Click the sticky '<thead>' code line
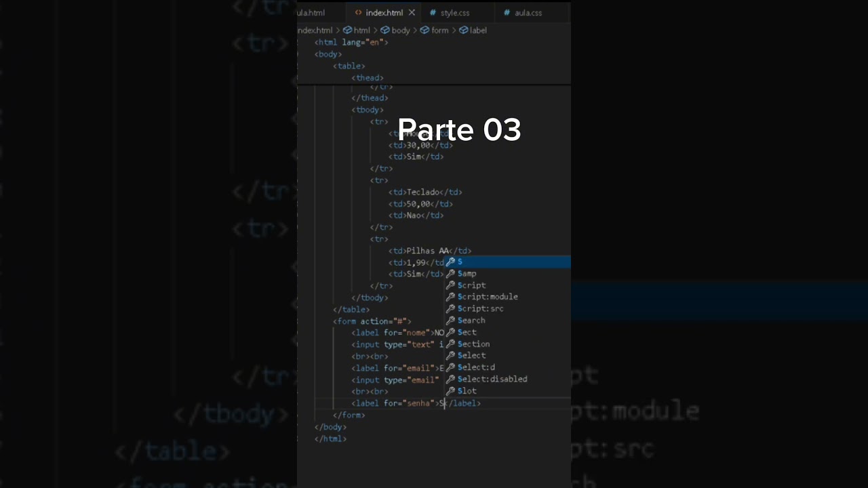The image size is (868, 488). coord(368,78)
